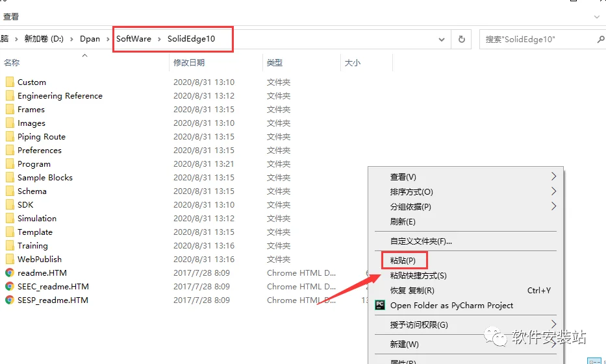Sort by the 名称 column header

(12, 62)
